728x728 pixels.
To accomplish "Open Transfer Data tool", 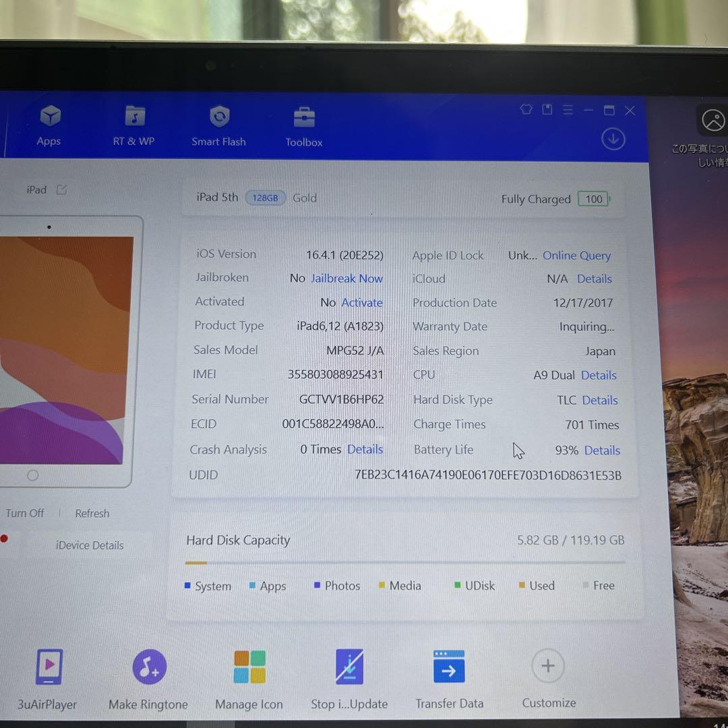I will 450,679.
